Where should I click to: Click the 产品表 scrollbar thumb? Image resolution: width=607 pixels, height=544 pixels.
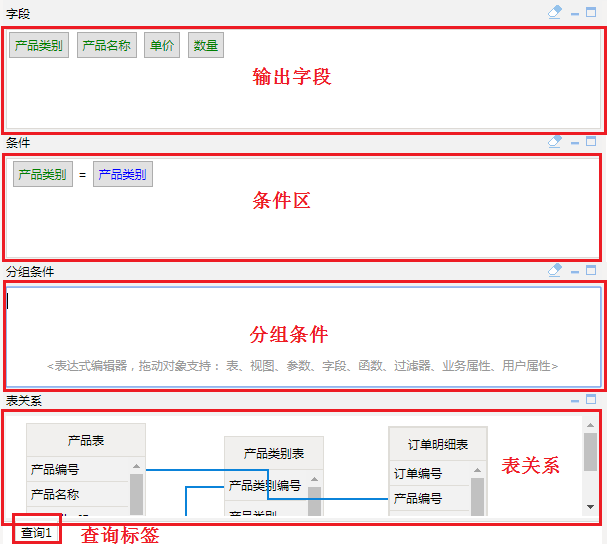coord(136,494)
